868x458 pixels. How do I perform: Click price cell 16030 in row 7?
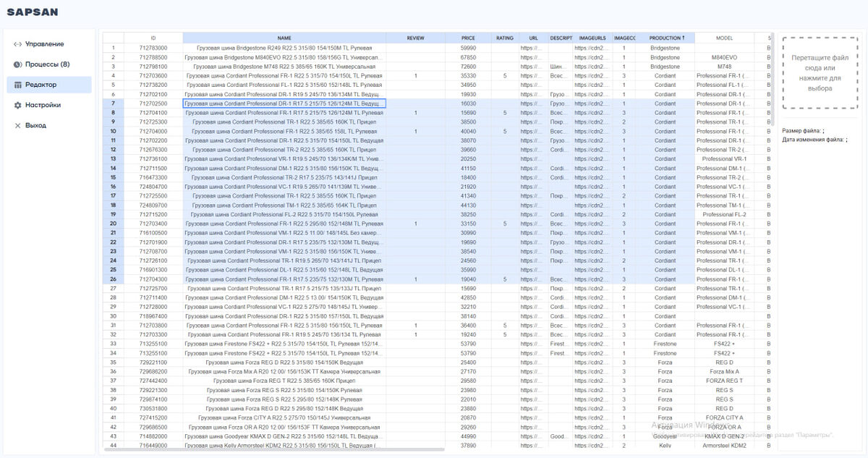point(469,103)
